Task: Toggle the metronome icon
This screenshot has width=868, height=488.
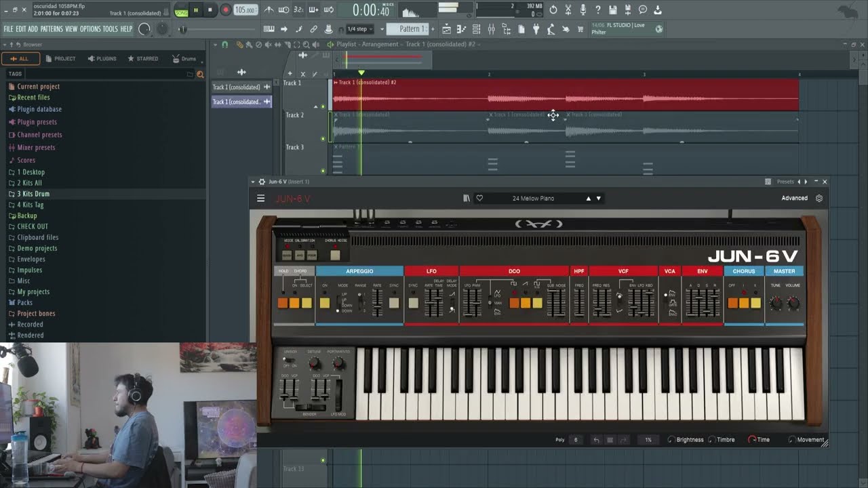Action: (x=269, y=10)
